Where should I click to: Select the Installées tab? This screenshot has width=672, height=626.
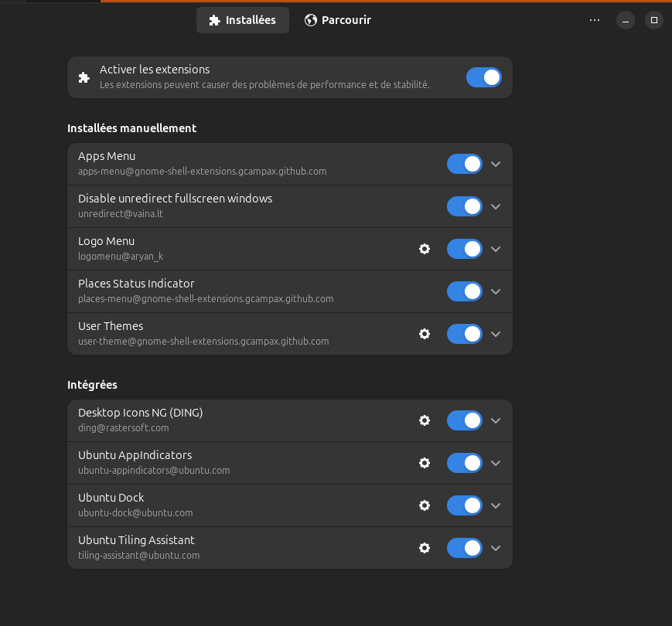(x=243, y=20)
